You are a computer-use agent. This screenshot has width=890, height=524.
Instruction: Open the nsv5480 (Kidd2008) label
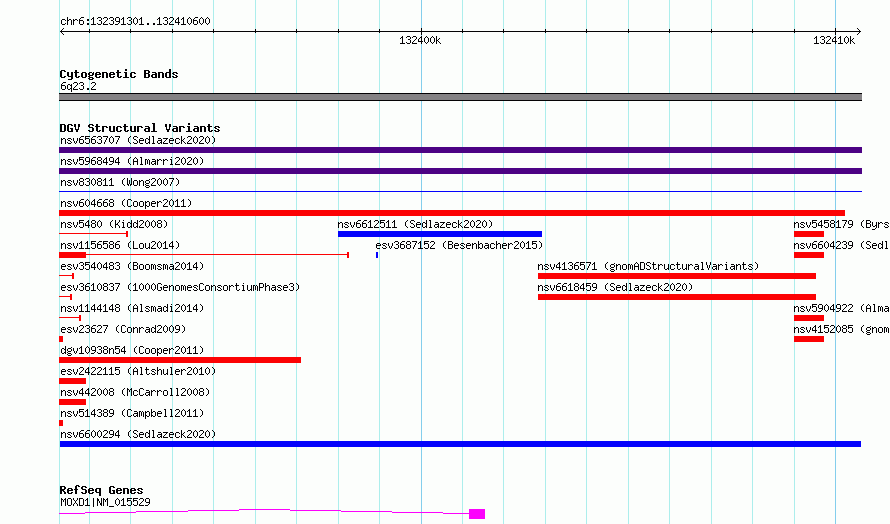click(114, 224)
